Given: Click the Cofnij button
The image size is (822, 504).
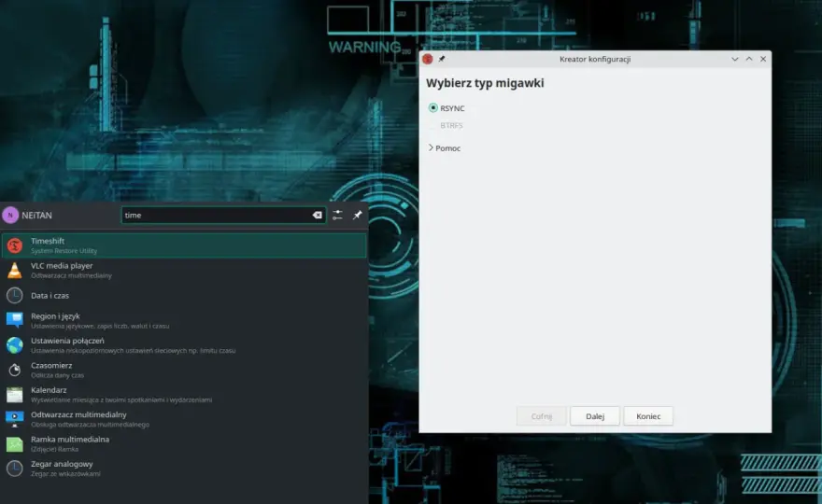Looking at the screenshot, I should coord(542,416).
